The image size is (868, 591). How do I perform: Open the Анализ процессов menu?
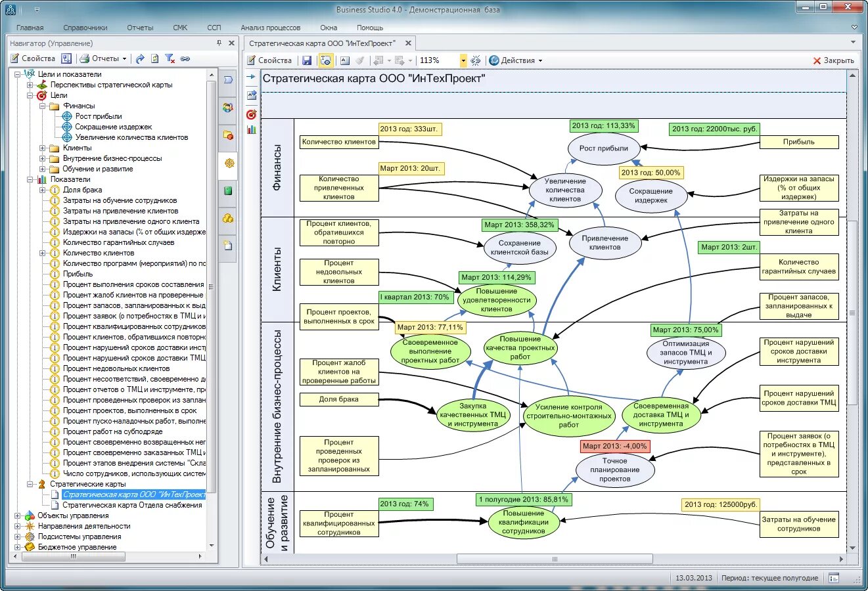coord(270,28)
